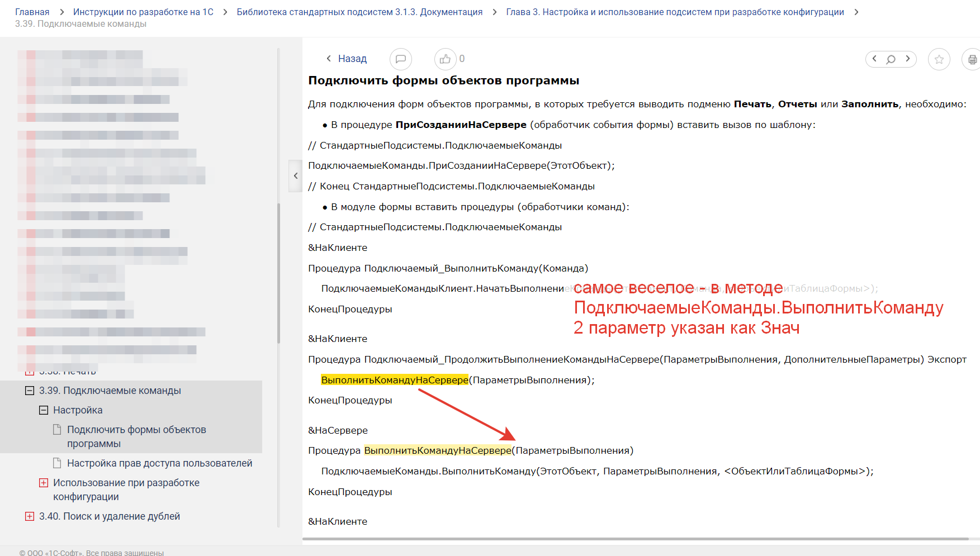Go to previous search result arrow
Viewport: 980px width, 556px height.
pyautogui.click(x=874, y=59)
